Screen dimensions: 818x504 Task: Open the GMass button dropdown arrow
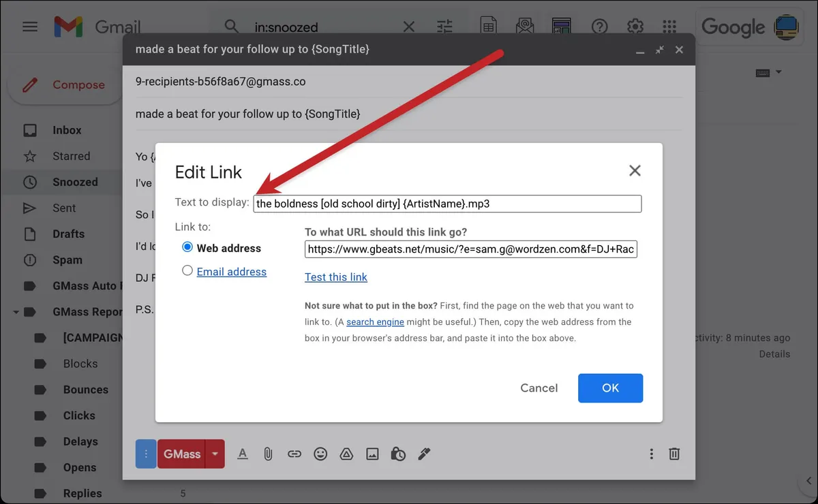pyautogui.click(x=215, y=454)
